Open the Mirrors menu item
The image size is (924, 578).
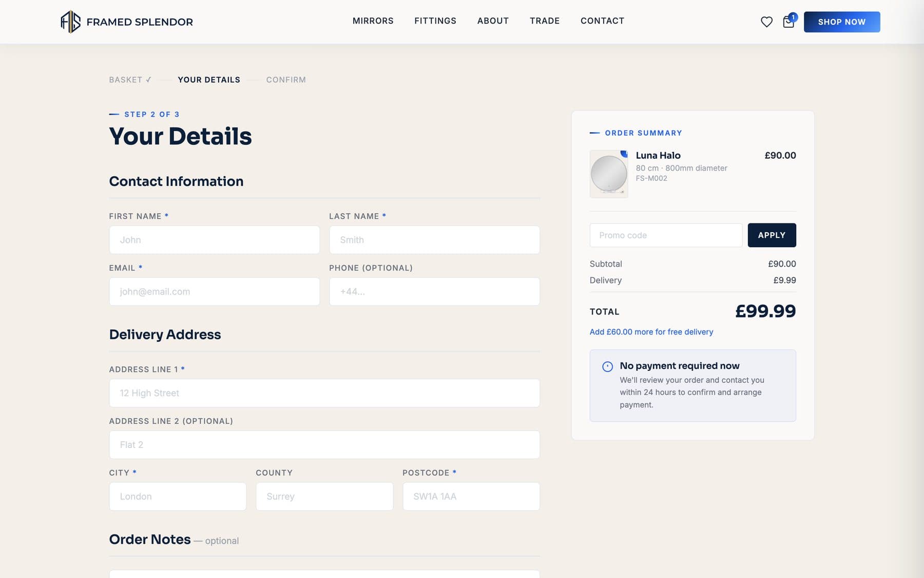(373, 21)
